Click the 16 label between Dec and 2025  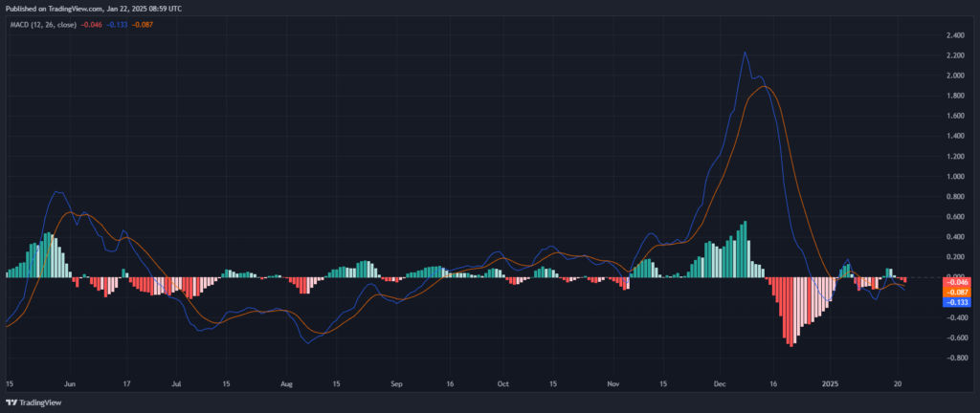(x=773, y=384)
